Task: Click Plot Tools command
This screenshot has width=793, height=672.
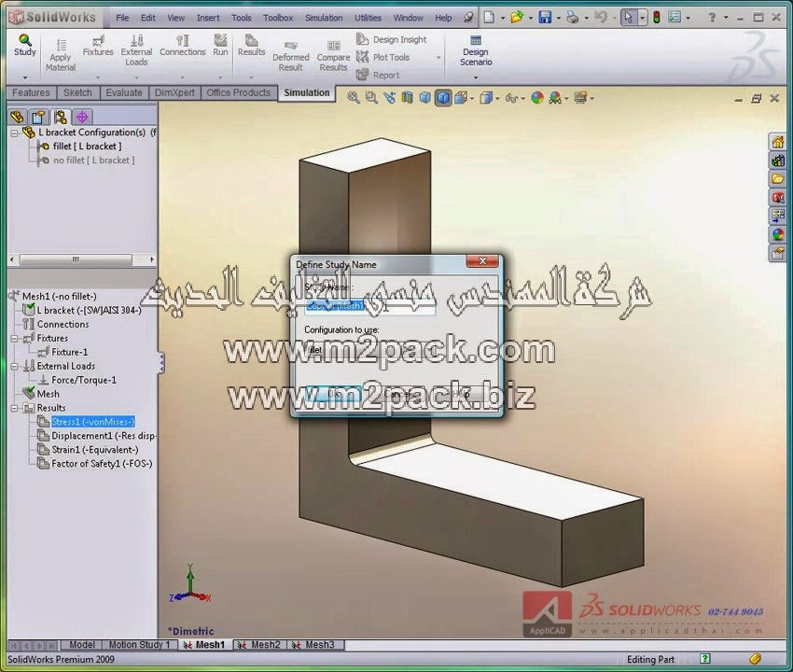Action: pos(383,57)
